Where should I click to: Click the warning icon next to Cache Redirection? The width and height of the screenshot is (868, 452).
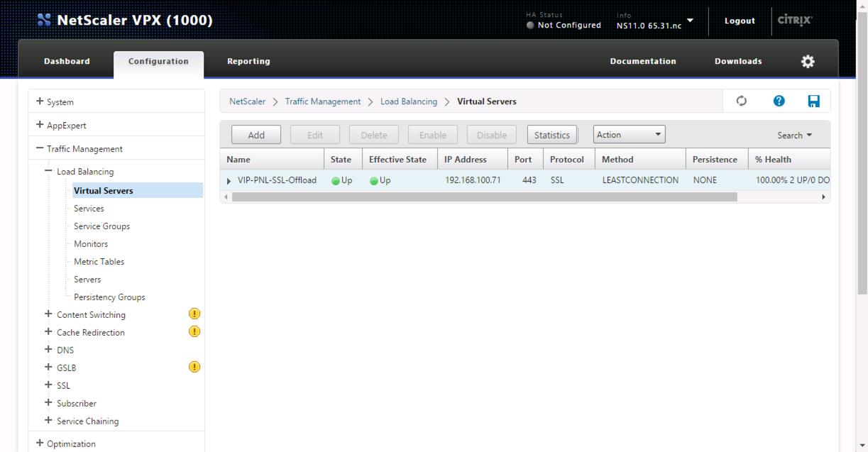pos(194,331)
